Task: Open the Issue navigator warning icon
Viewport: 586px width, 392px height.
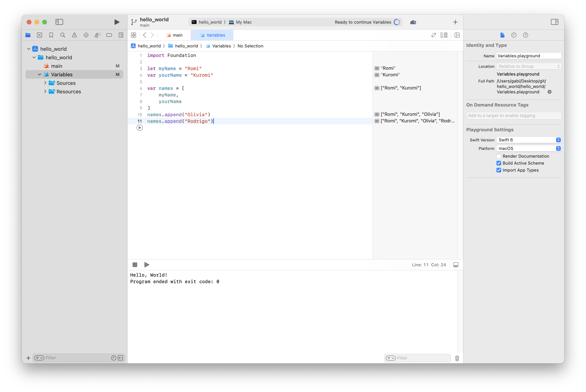Action: coord(74,35)
